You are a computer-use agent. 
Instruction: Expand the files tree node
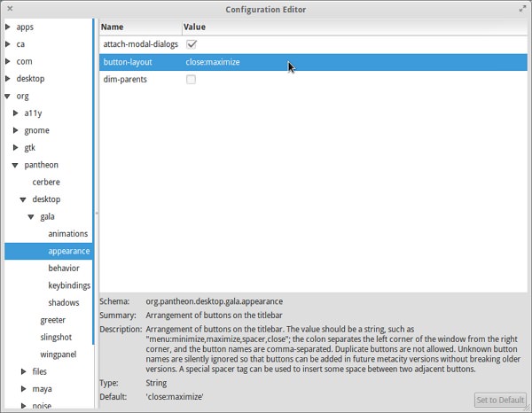(x=23, y=371)
